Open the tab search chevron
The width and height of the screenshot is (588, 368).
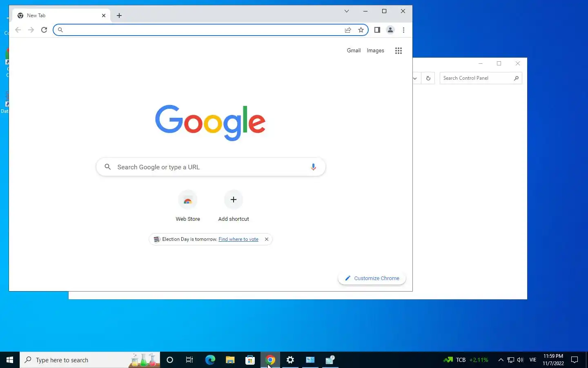click(347, 11)
